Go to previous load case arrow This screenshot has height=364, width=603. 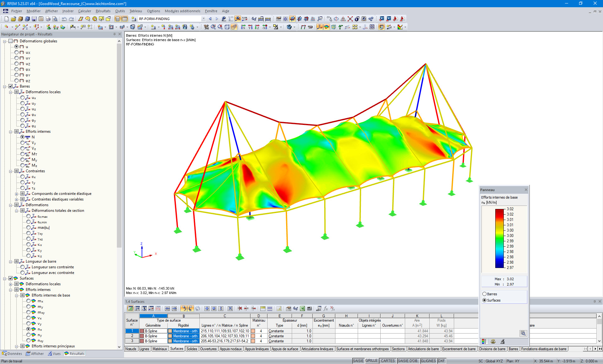[210, 19]
